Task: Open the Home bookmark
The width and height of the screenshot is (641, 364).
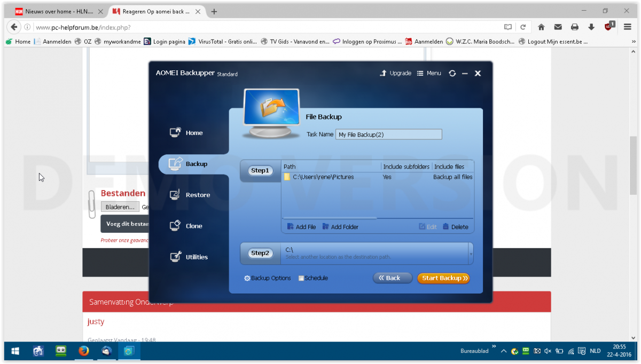Action: (18, 42)
